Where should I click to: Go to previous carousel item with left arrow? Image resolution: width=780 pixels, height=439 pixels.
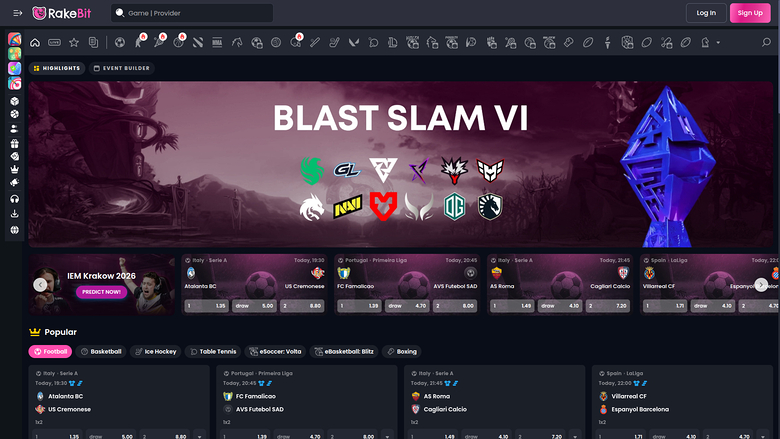click(x=40, y=284)
